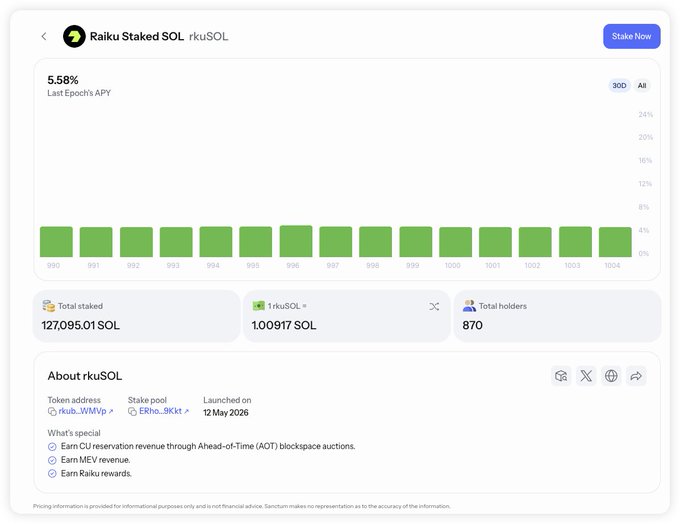Click the bar for epoch 1004

click(x=615, y=242)
